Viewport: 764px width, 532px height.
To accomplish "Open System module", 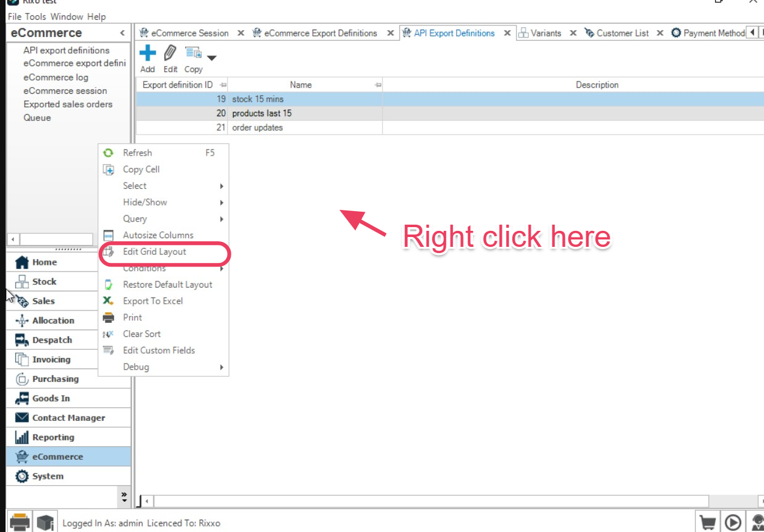I will (x=69, y=476).
